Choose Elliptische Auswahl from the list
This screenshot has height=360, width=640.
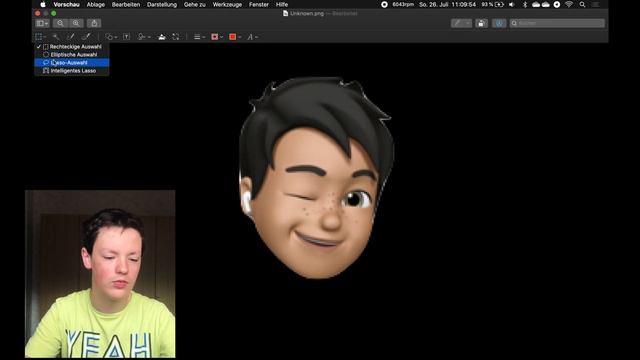click(72, 54)
